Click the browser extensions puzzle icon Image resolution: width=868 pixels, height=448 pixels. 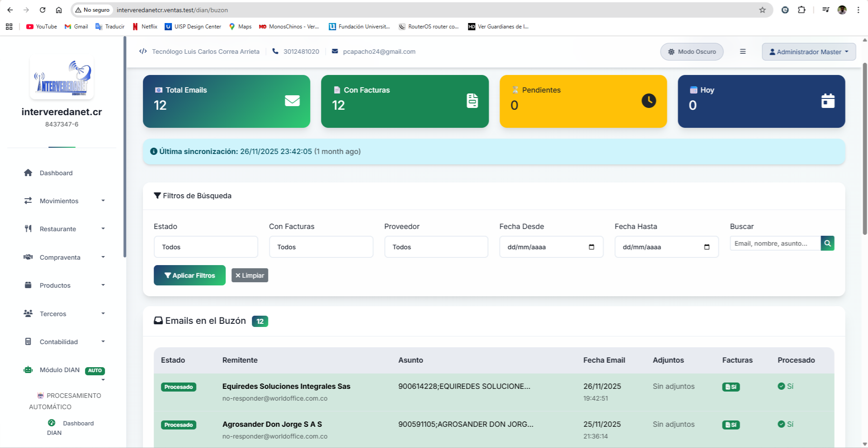coord(802,9)
